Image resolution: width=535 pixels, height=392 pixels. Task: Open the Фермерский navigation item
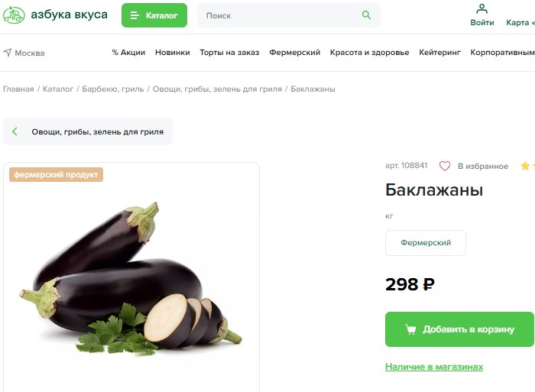[295, 53]
